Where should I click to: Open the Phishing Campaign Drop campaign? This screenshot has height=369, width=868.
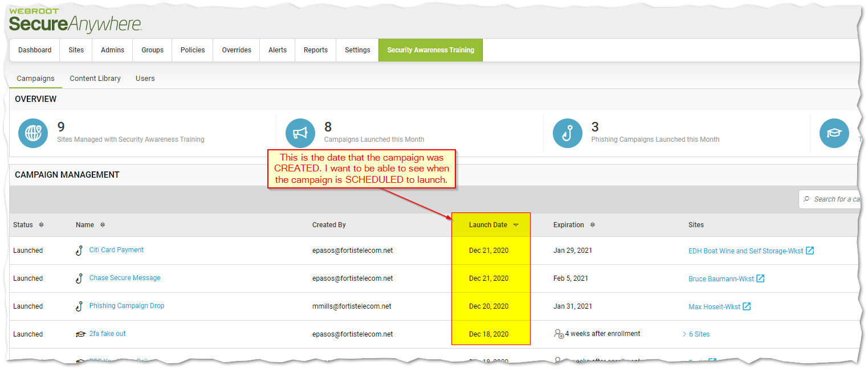click(x=127, y=306)
